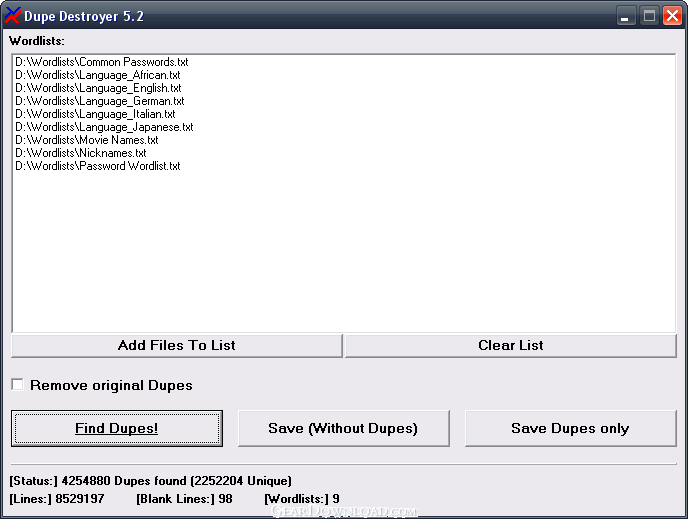Select Movie Names.txt entry
This screenshot has height=519, width=688.
(x=87, y=140)
